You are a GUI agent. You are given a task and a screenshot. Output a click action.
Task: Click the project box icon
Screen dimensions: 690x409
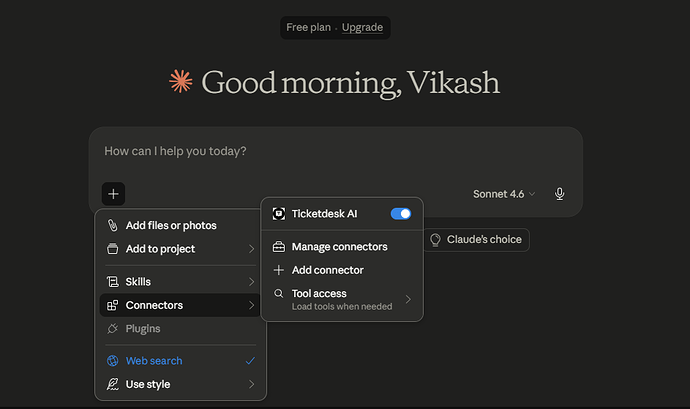pyautogui.click(x=113, y=249)
